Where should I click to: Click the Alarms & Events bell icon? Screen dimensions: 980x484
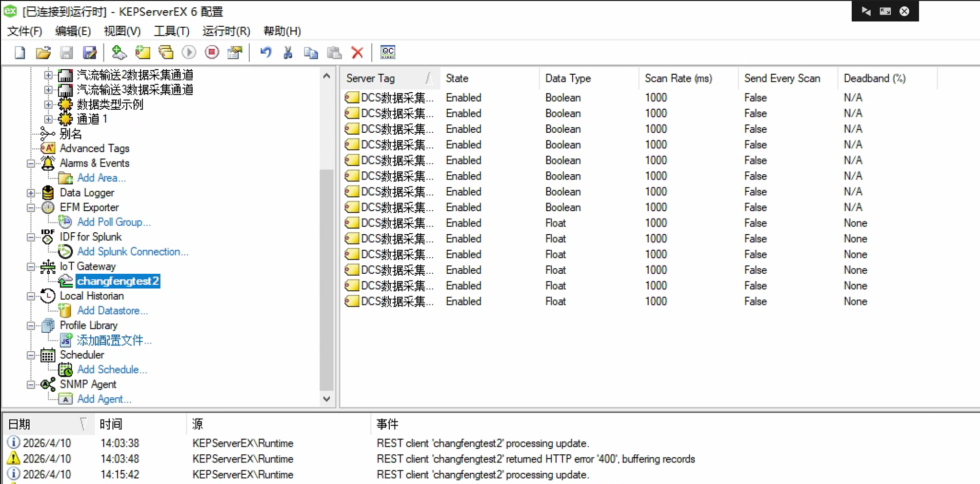click(48, 163)
